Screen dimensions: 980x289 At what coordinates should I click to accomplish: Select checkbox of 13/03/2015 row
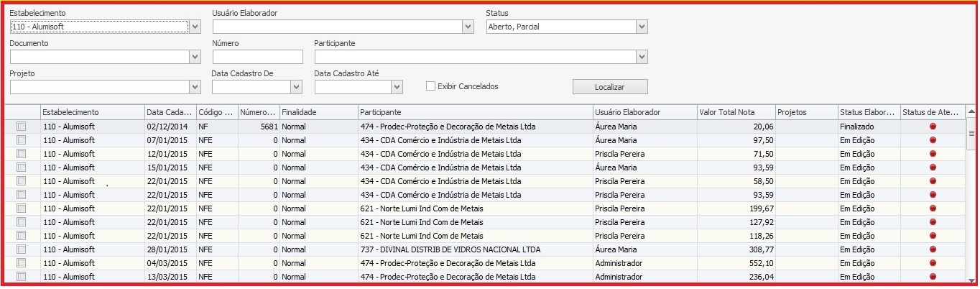coord(22,277)
